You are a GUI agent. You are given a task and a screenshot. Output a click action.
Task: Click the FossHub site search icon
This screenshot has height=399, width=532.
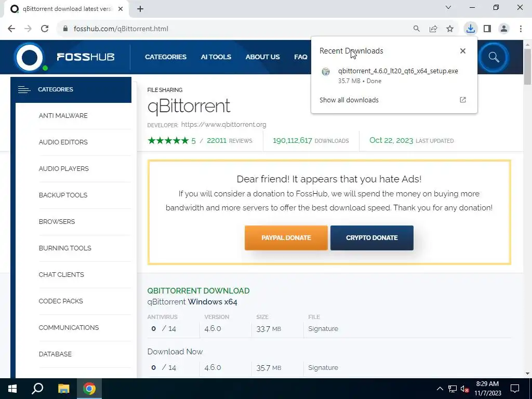click(494, 57)
